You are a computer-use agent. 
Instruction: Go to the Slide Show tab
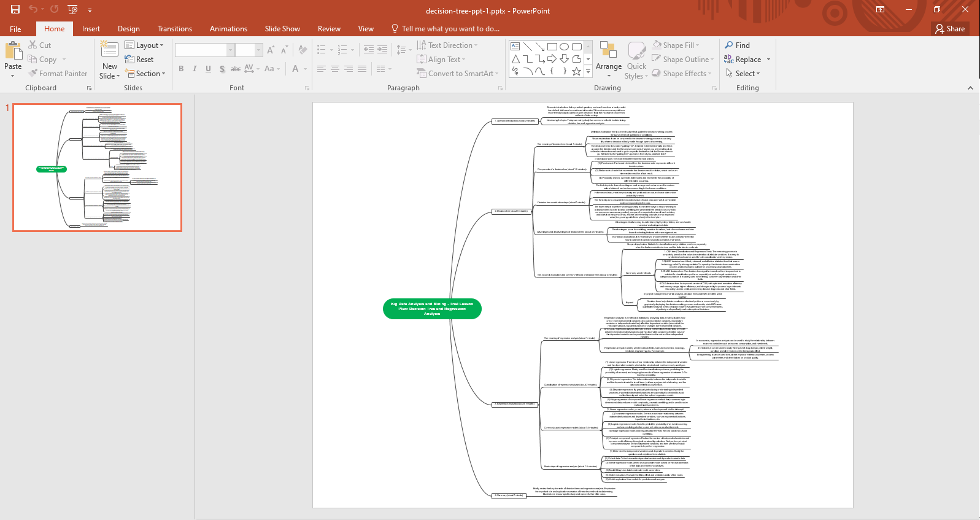pyautogui.click(x=282, y=29)
